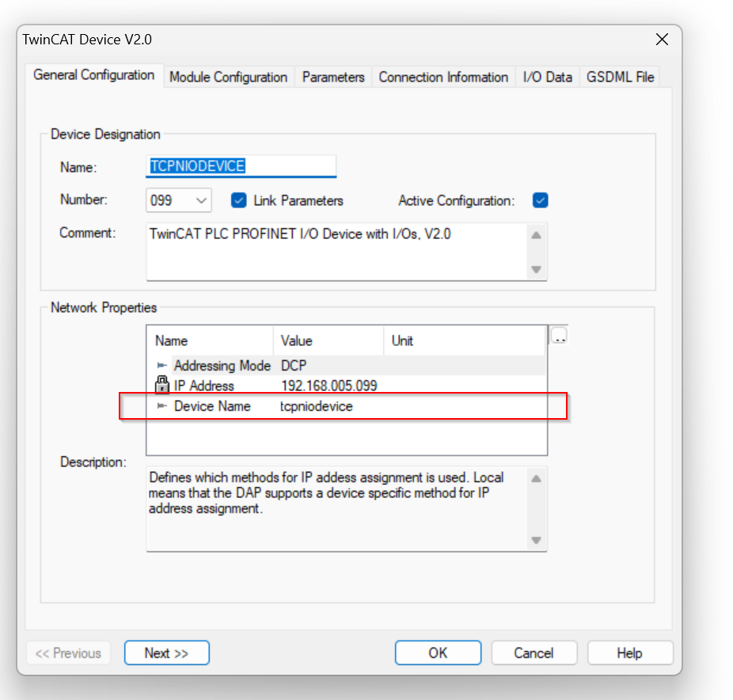The height and width of the screenshot is (700, 733).
Task: Click the DCP value cell
Action: [294, 365]
